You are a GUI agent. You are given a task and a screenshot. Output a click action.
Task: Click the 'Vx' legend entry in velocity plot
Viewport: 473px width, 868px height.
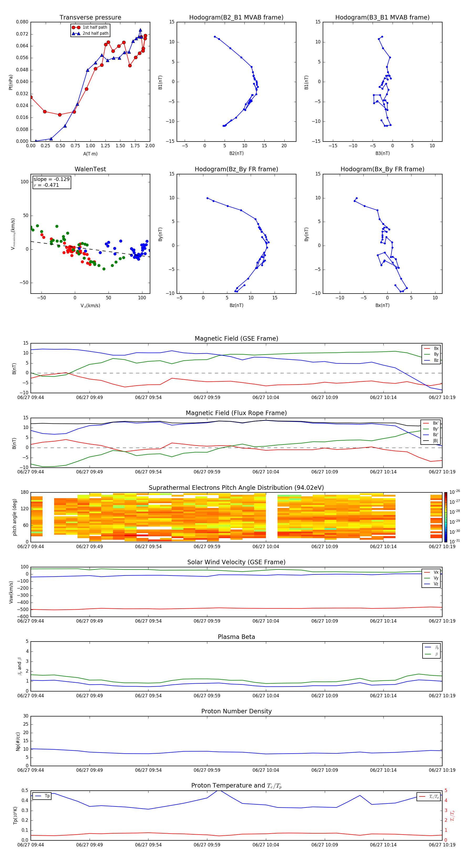[431, 572]
